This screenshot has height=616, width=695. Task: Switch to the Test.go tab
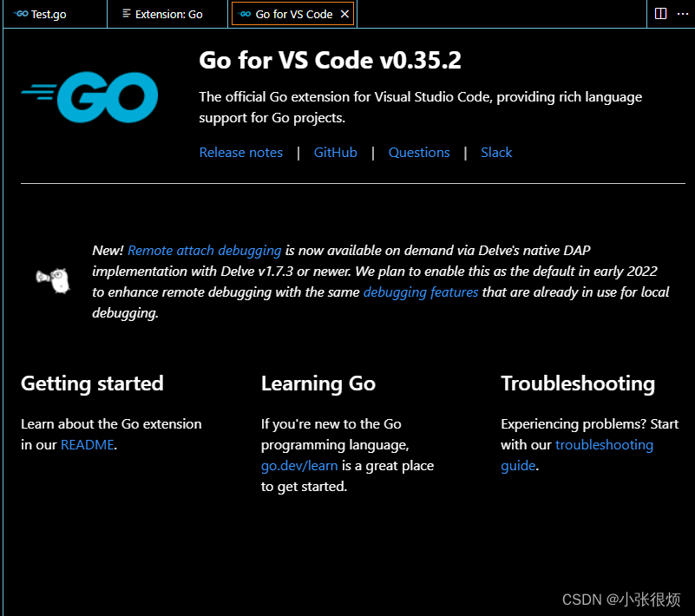coord(55,14)
